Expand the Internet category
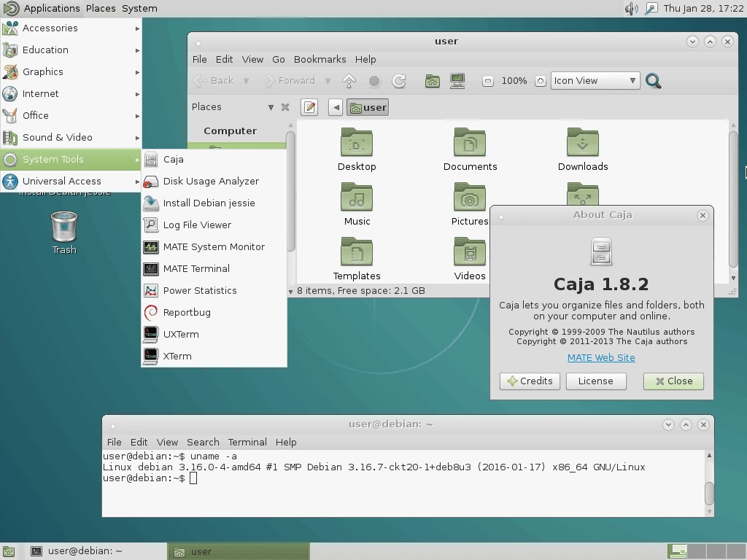 71,94
